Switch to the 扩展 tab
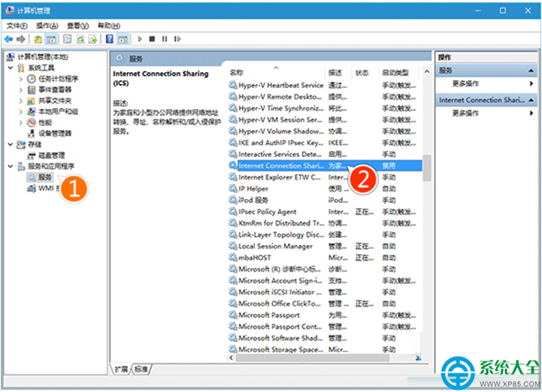The height and width of the screenshot is (392, 542). (121, 369)
